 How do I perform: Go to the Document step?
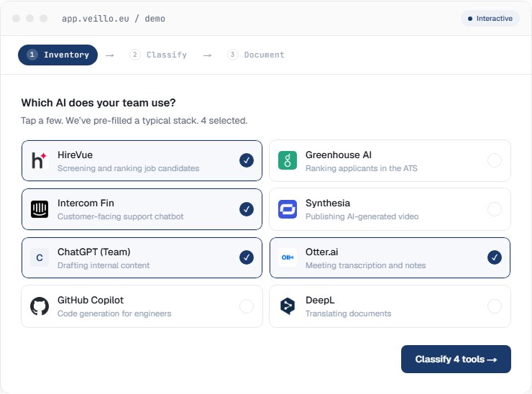(256, 55)
